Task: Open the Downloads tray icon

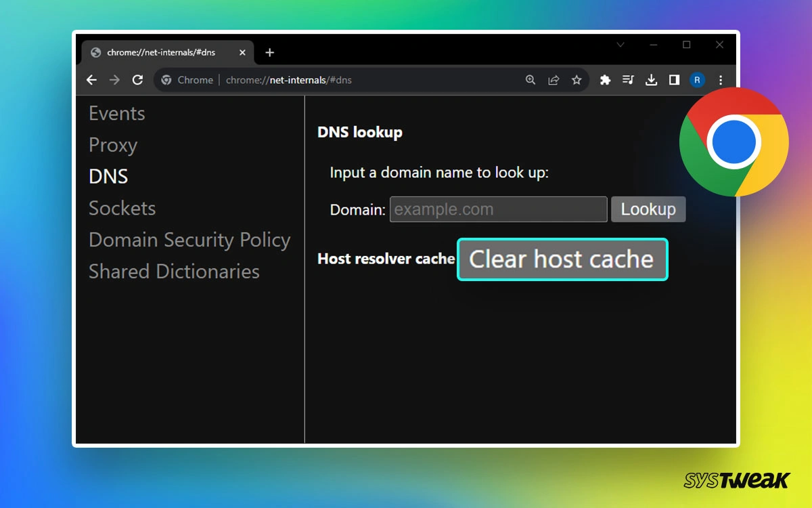Action: (x=651, y=80)
